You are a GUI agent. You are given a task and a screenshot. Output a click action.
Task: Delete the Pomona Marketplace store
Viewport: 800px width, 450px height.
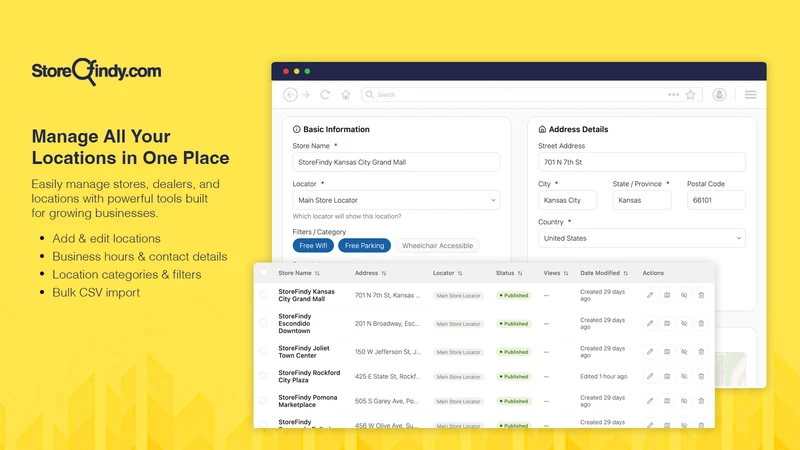(x=702, y=401)
